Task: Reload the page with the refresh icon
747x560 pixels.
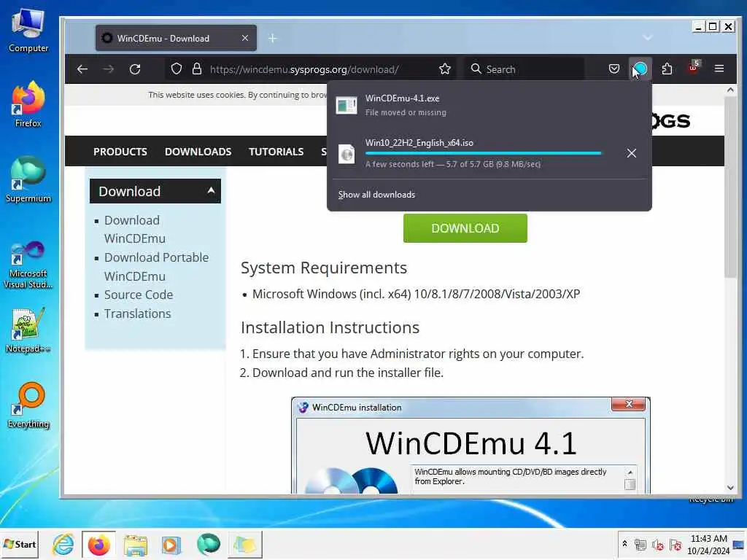Action: (135, 69)
